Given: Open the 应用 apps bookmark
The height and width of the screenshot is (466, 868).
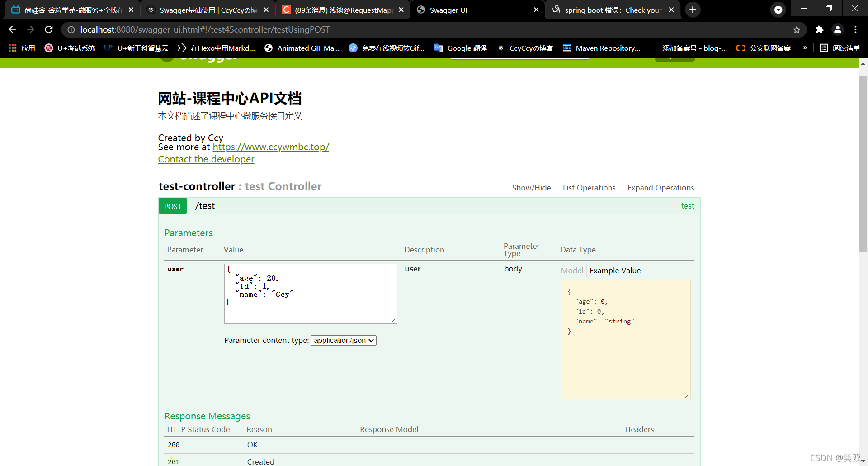Looking at the screenshot, I should click(x=22, y=48).
